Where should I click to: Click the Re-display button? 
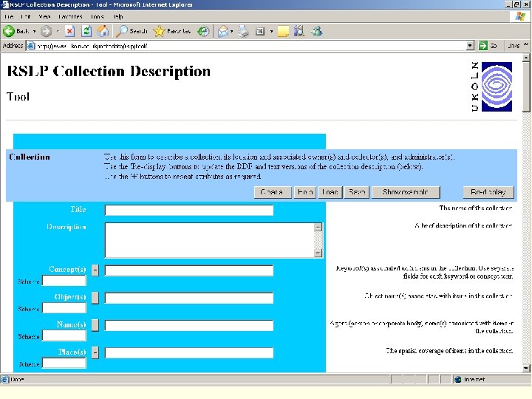[x=488, y=192]
